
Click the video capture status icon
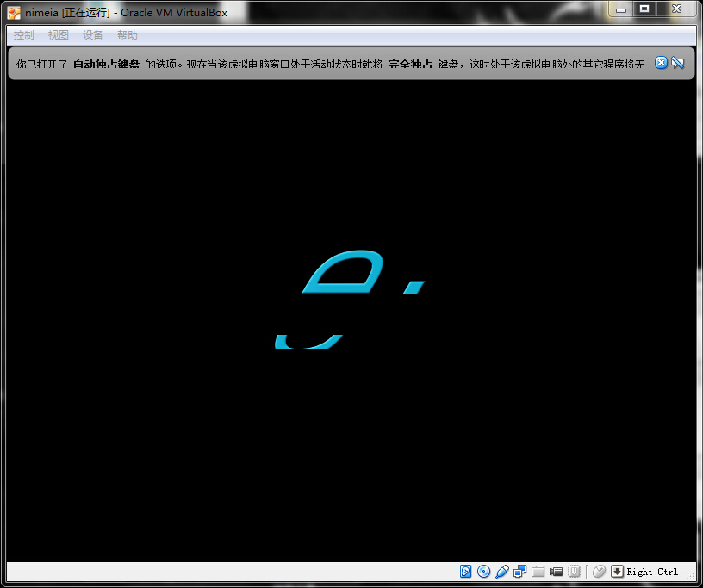pos(556,572)
